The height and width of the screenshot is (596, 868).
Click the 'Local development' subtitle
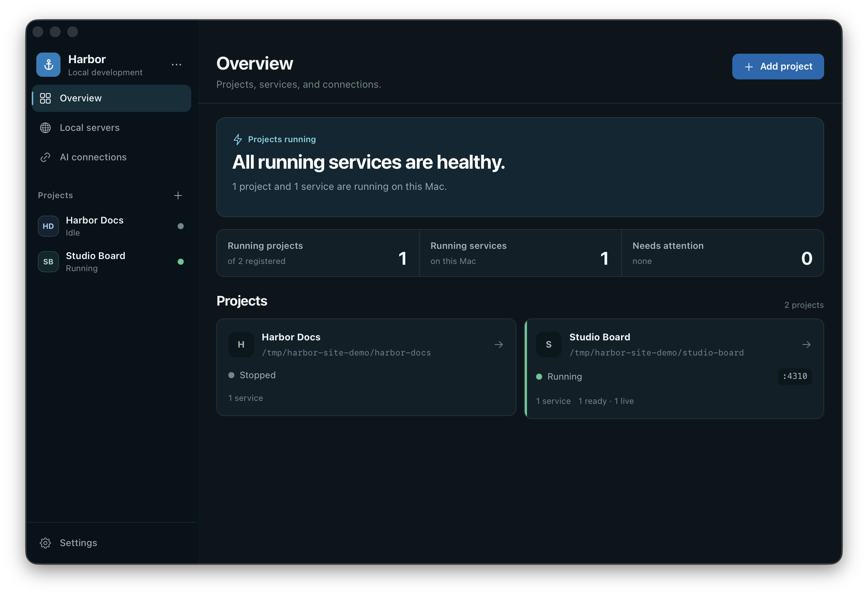point(105,73)
